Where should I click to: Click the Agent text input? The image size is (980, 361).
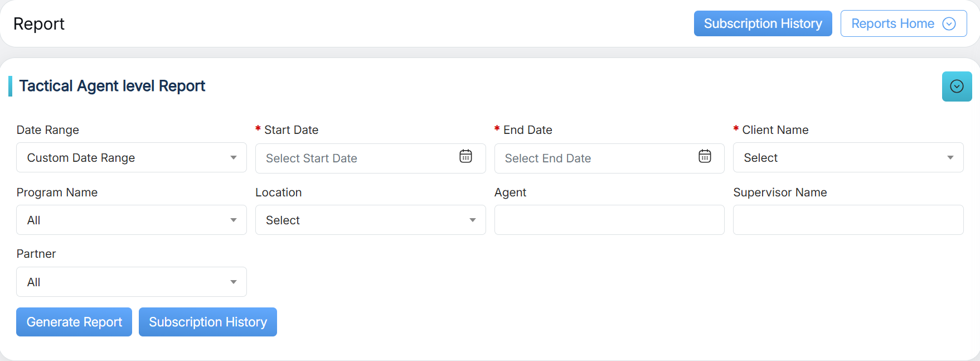point(609,220)
